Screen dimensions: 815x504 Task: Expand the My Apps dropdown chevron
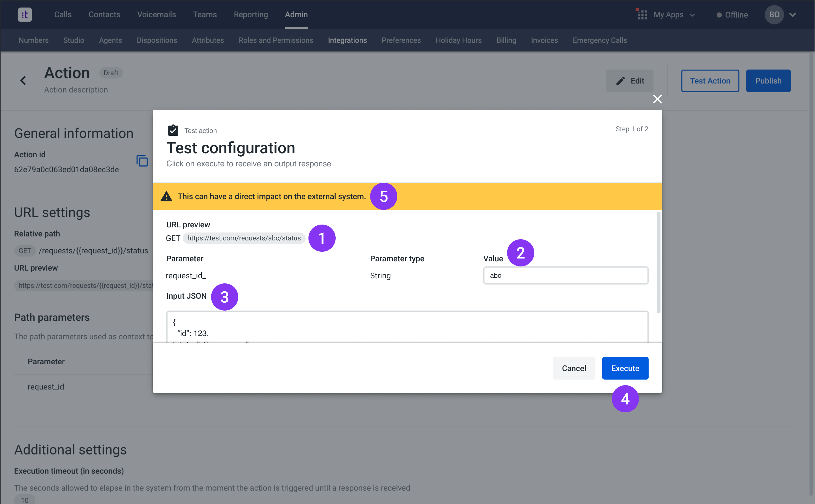[692, 15]
